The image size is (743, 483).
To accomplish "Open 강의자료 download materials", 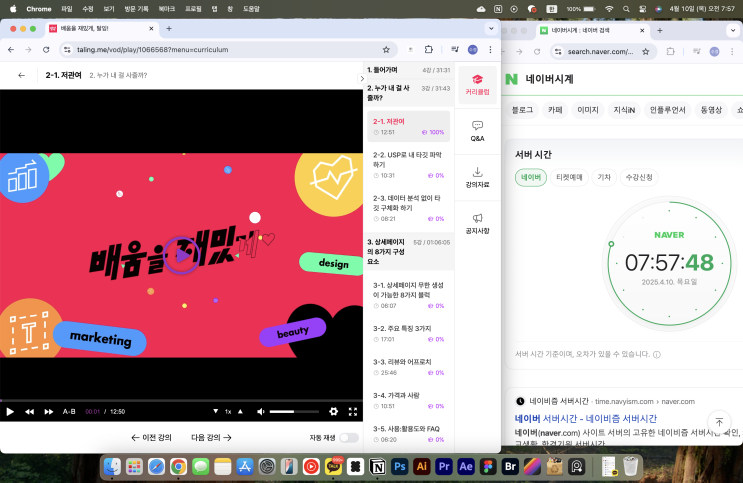I will pos(477,178).
